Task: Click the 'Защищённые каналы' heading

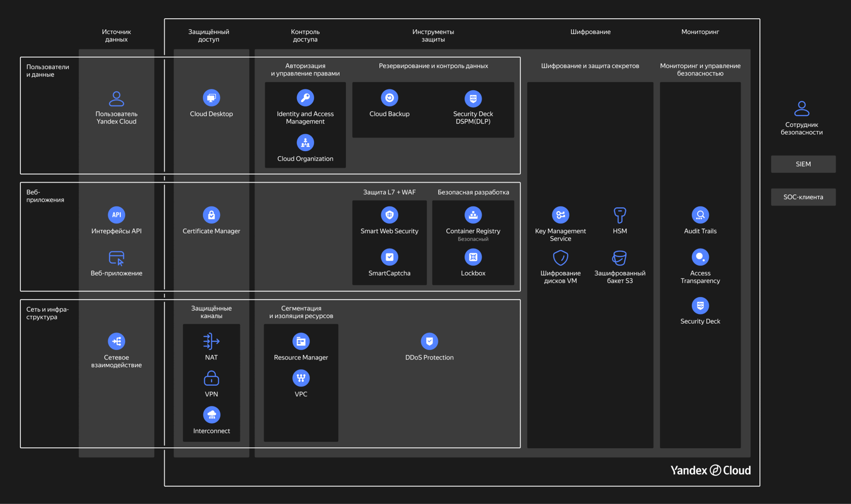Action: click(211, 312)
